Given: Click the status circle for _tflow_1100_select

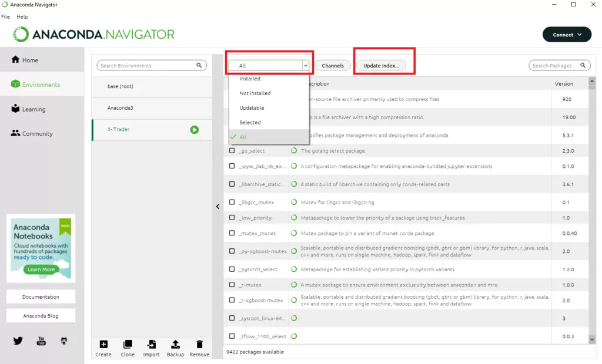Looking at the screenshot, I should 294,336.
